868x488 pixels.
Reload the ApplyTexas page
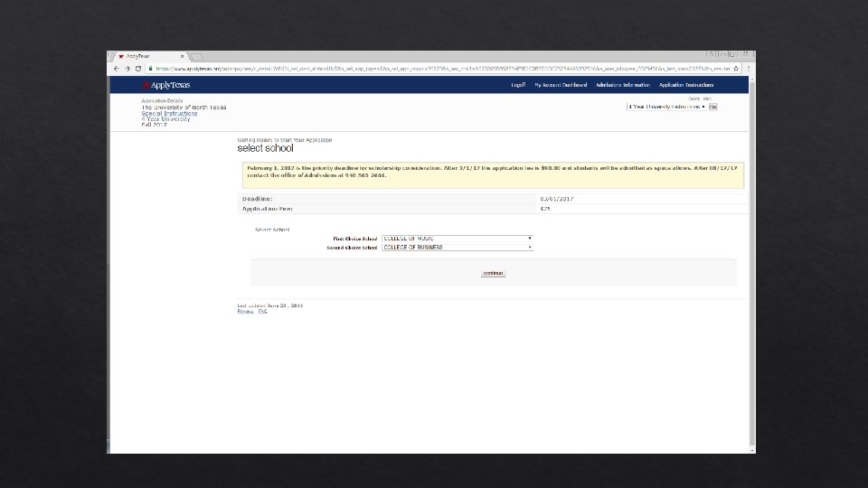[x=138, y=69]
